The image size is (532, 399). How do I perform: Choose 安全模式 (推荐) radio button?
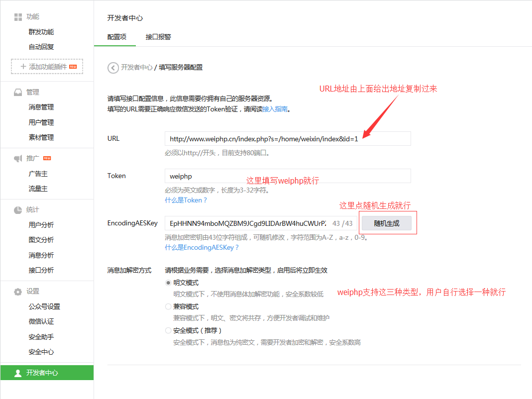click(168, 330)
